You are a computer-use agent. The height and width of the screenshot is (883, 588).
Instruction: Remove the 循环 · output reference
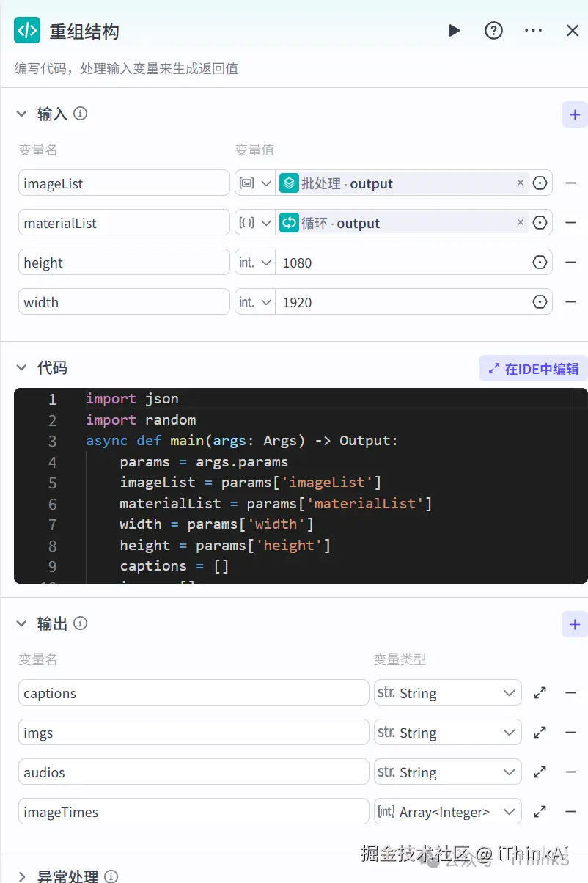pyautogui.click(x=521, y=222)
